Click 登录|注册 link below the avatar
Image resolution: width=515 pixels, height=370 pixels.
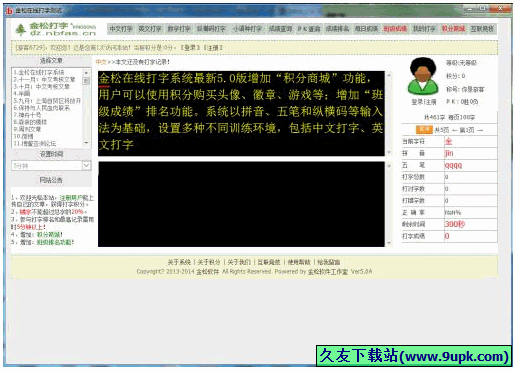[x=424, y=102]
